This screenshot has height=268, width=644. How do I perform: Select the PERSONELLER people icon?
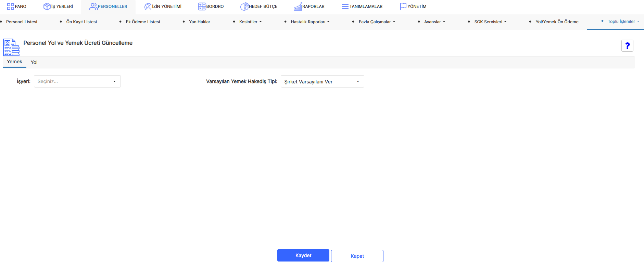pyautogui.click(x=93, y=6)
